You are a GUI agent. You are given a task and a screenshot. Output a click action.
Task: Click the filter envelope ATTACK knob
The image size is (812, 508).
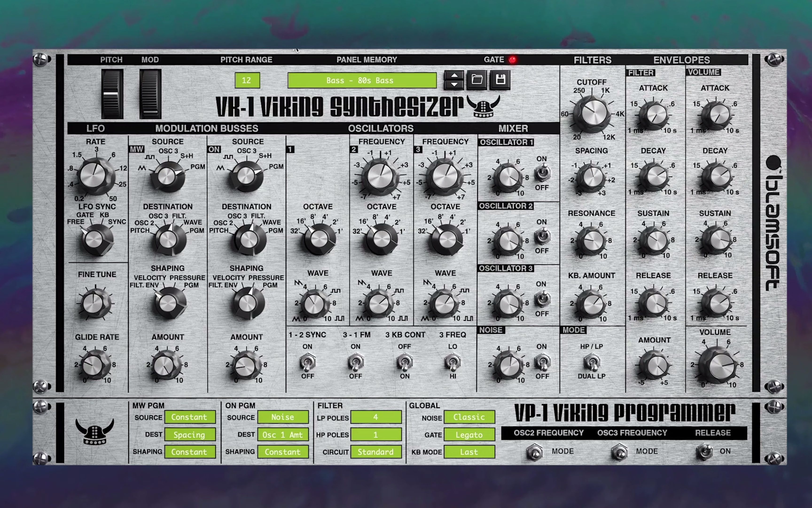[654, 115]
